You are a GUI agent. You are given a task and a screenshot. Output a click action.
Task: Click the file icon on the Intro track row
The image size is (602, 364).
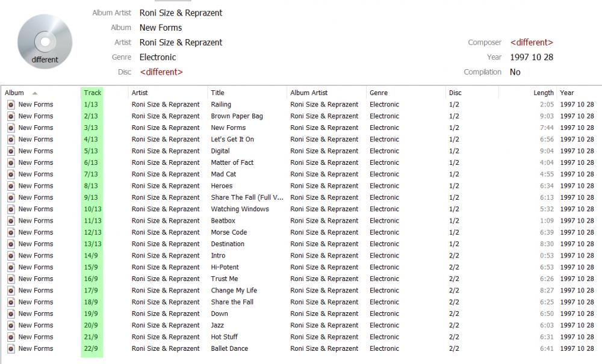click(x=11, y=256)
